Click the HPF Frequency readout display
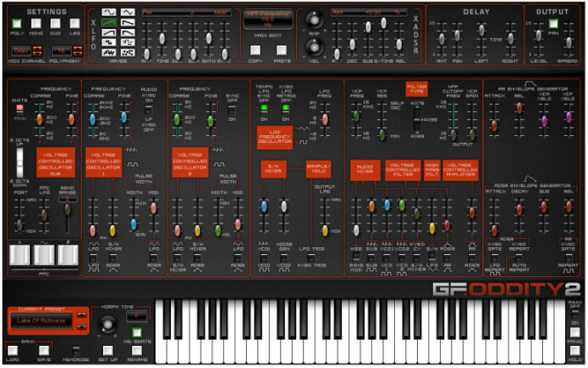 click(268, 19)
